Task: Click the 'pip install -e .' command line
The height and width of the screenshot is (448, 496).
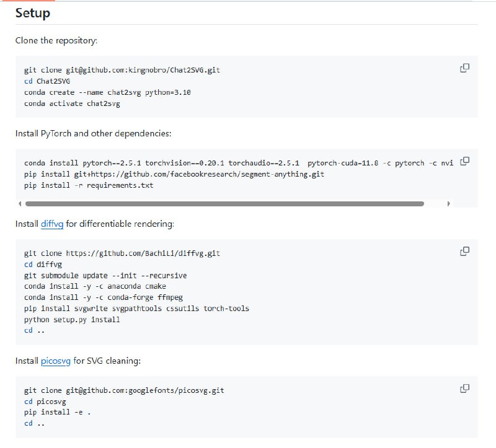Action: 57,412
